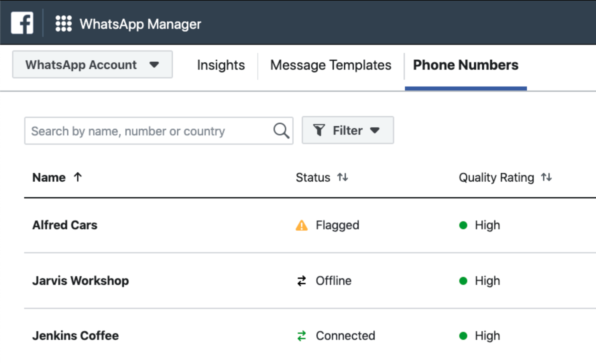Click the search magnifier icon
This screenshot has width=596, height=364.
tap(281, 130)
